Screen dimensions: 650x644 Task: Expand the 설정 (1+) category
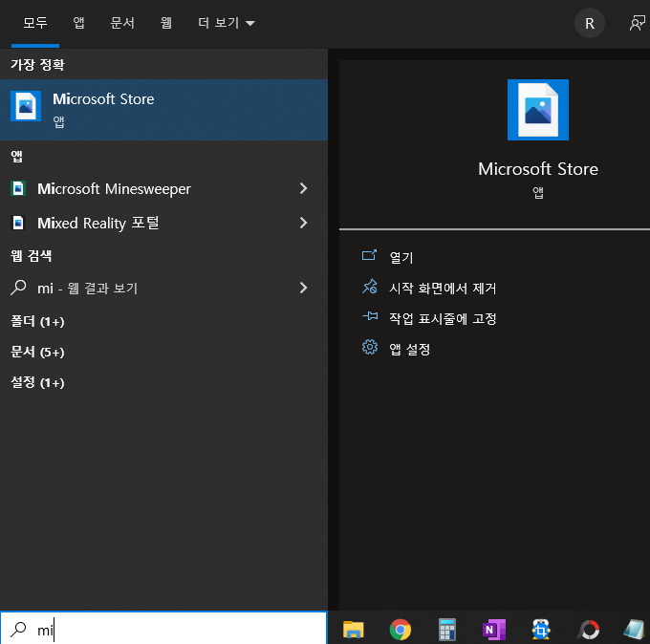coord(37,382)
